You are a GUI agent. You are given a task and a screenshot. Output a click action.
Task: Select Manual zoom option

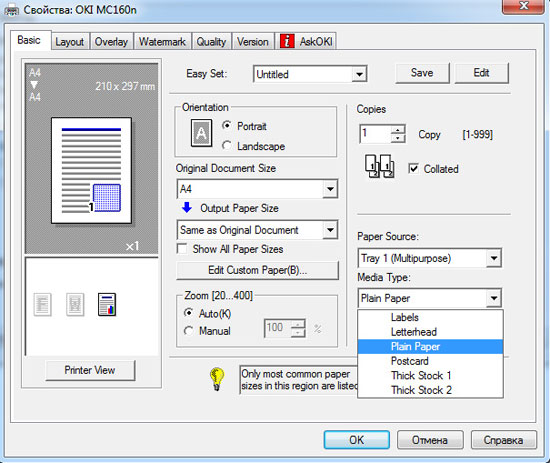coord(188,330)
